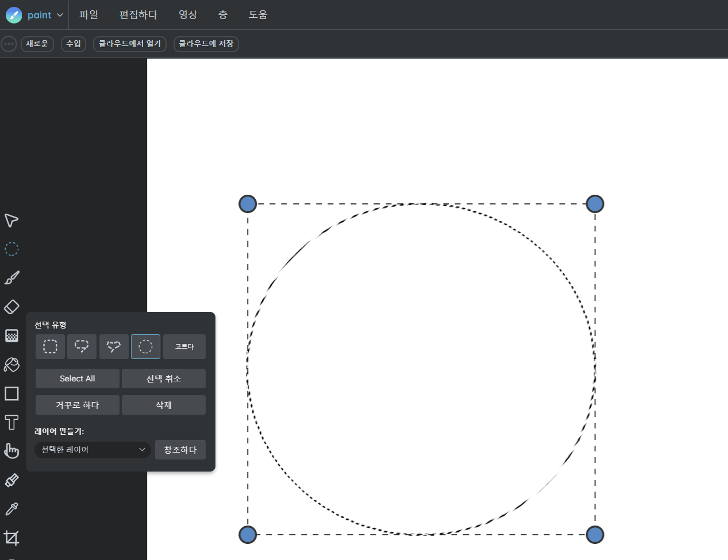Select the pointing hand smudge tool
728x560 pixels.
tap(11, 451)
